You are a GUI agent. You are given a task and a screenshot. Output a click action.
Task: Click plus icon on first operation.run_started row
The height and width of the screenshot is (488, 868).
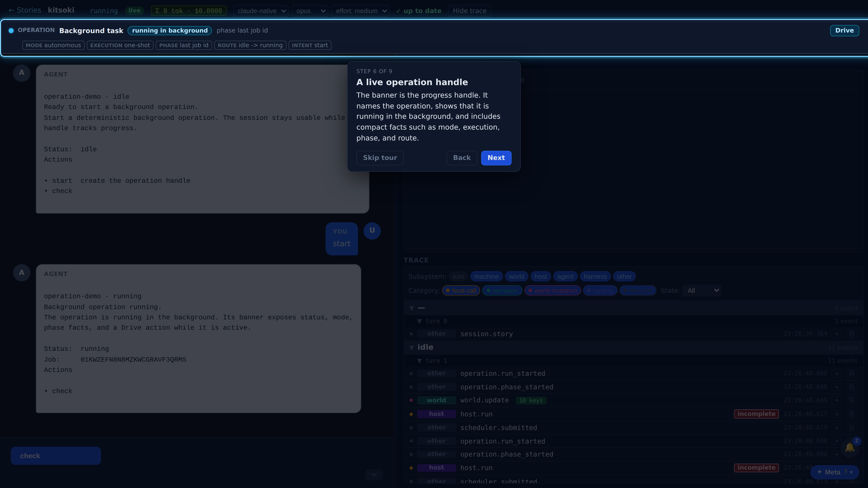click(x=837, y=373)
